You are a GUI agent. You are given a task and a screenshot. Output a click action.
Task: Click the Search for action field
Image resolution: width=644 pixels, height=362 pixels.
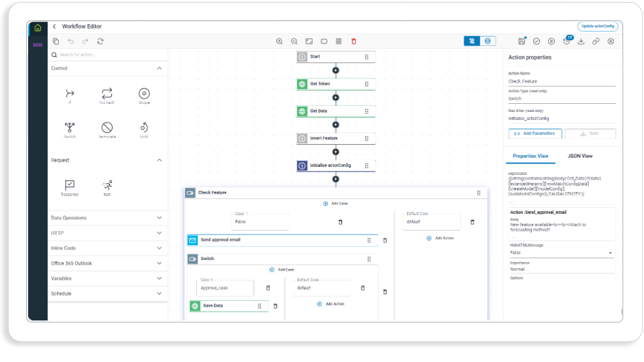(107, 54)
